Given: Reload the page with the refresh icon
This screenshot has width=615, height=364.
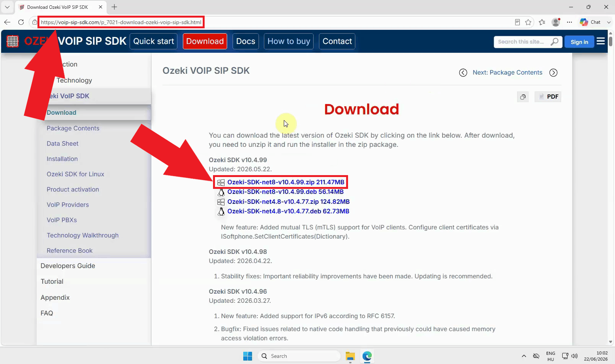Looking at the screenshot, I should tap(21, 22).
